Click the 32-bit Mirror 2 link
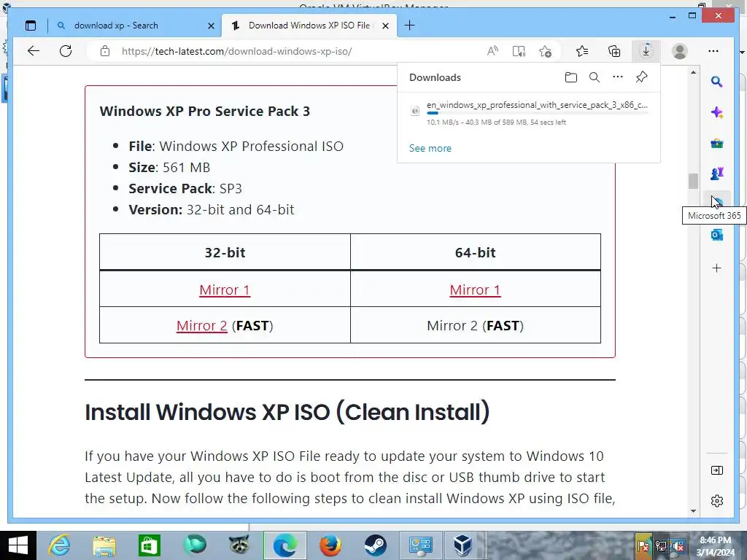The width and height of the screenshot is (747, 560). tap(201, 325)
